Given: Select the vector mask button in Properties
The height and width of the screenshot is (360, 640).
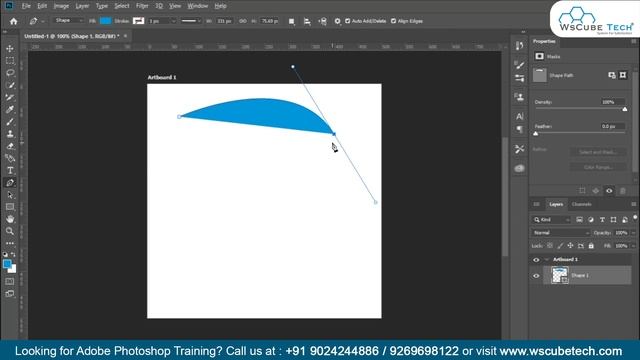Looking at the screenshot, I should pos(622,75).
